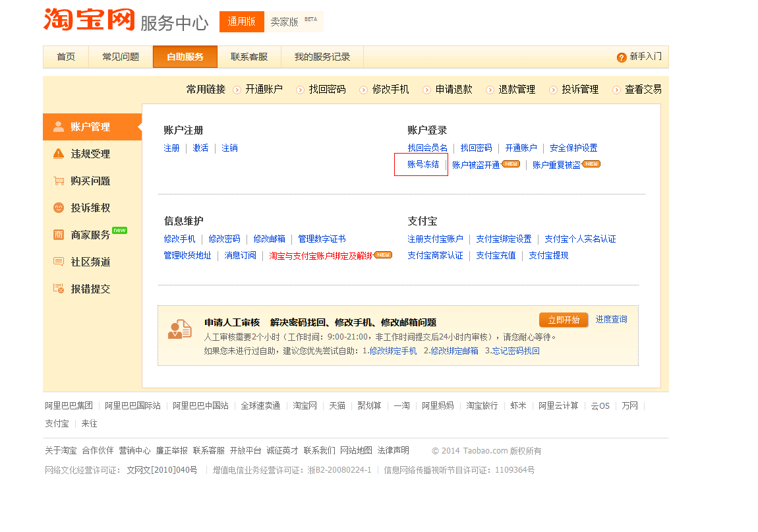Open the 支付宝绑定设置 link
758x532 pixels.
pyautogui.click(x=504, y=239)
